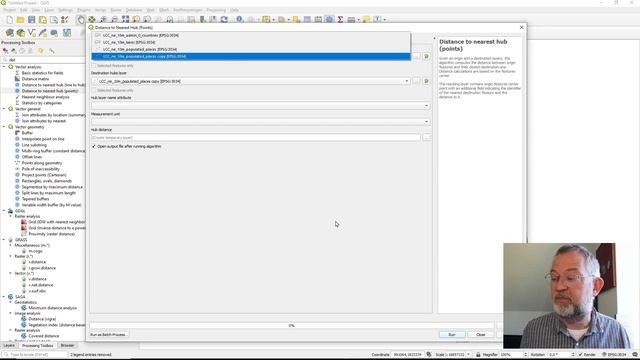Click the Open Project folder icon

pos(20,20)
